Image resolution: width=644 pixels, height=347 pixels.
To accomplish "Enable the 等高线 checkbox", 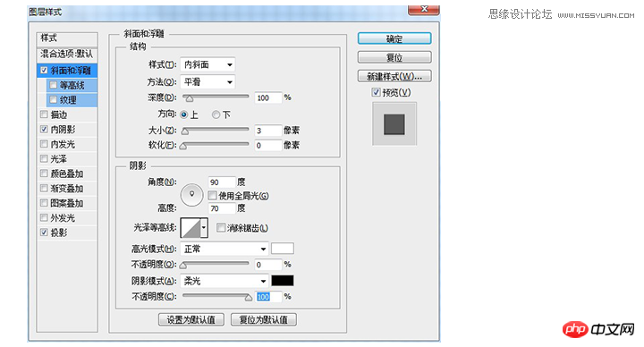I will coord(53,85).
